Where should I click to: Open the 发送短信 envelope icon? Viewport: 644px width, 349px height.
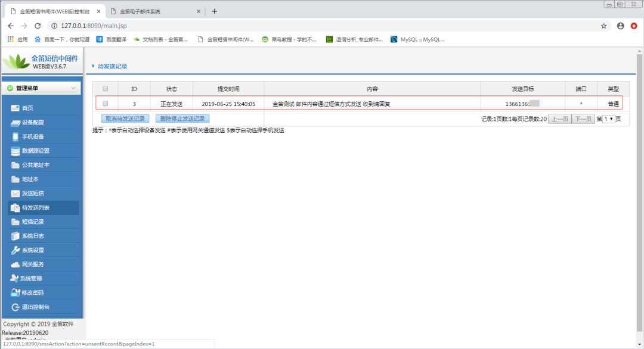(x=15, y=194)
